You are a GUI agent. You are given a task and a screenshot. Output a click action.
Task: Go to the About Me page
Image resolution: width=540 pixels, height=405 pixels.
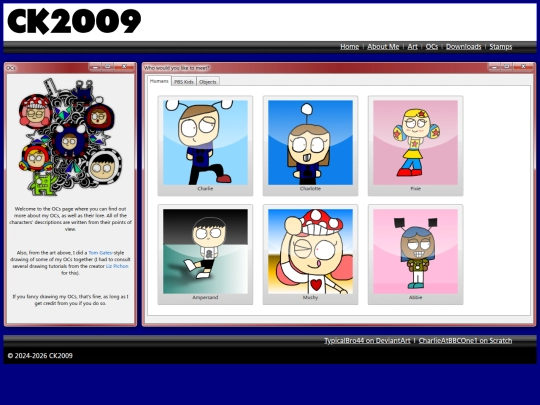click(x=383, y=46)
